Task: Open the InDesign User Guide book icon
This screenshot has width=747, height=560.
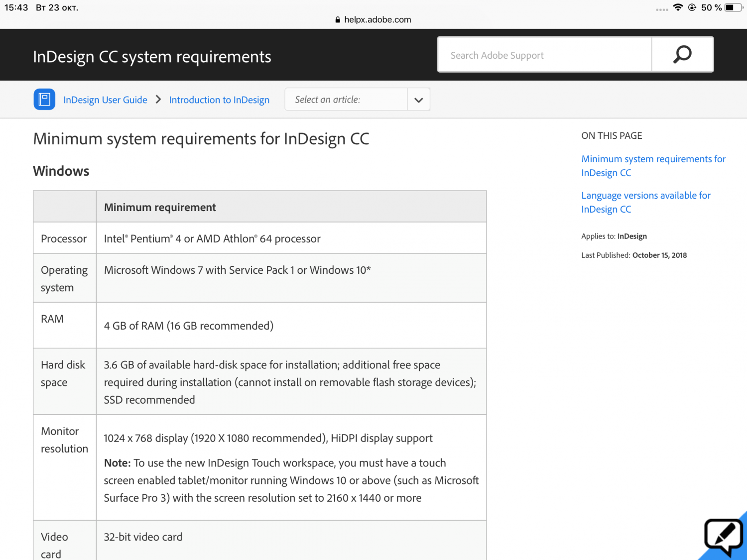Action: 44,99
